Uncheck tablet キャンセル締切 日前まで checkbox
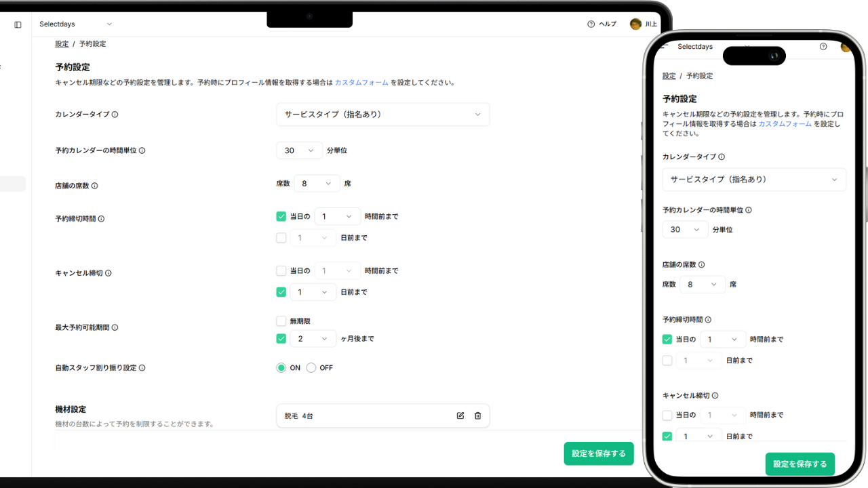This screenshot has height=488, width=868. [x=281, y=292]
